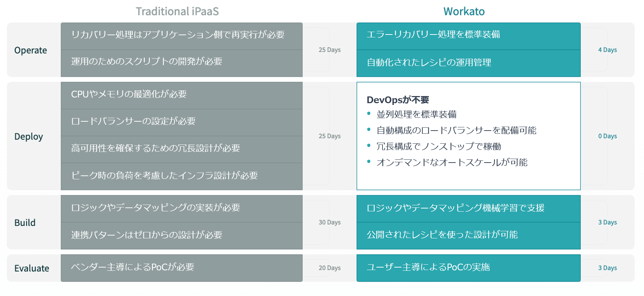Click '30 Days' in the Build row
This screenshot has width=644, height=296.
[x=329, y=222]
